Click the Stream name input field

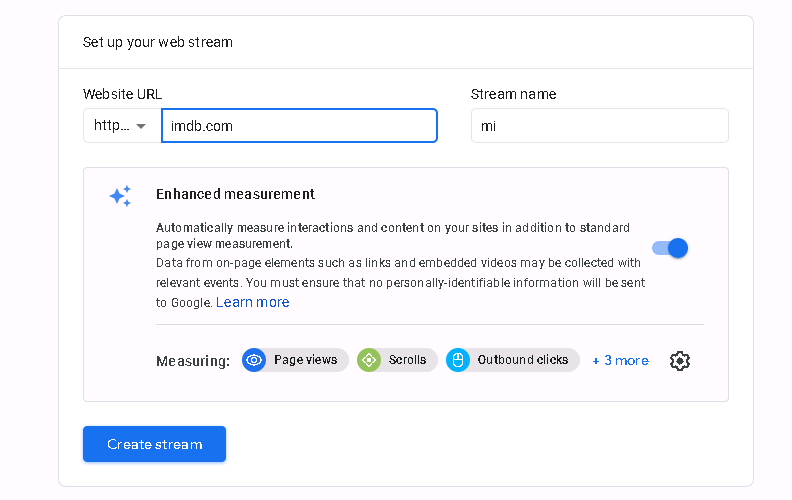(600, 125)
